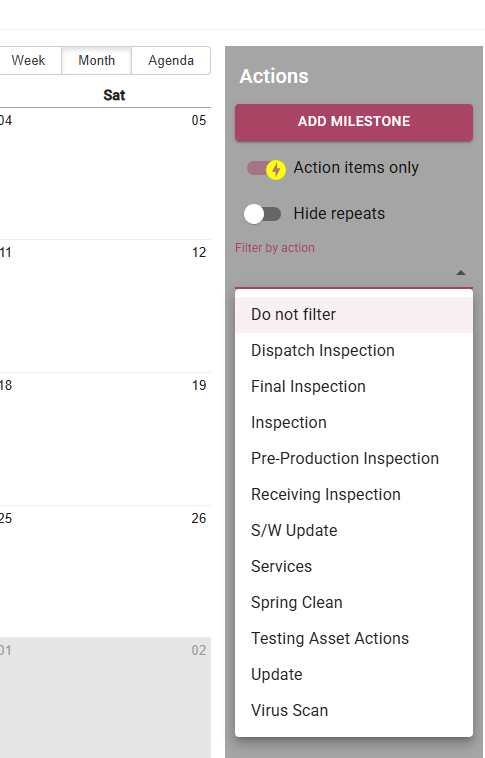Select the Do not filter option
Viewport: 485px width, 758px height.
click(354, 315)
